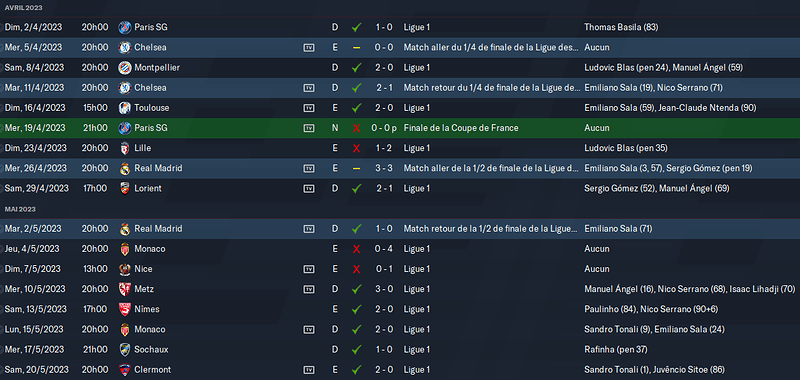
Task: Click the Sochaux club badge icon
Action: click(x=124, y=350)
